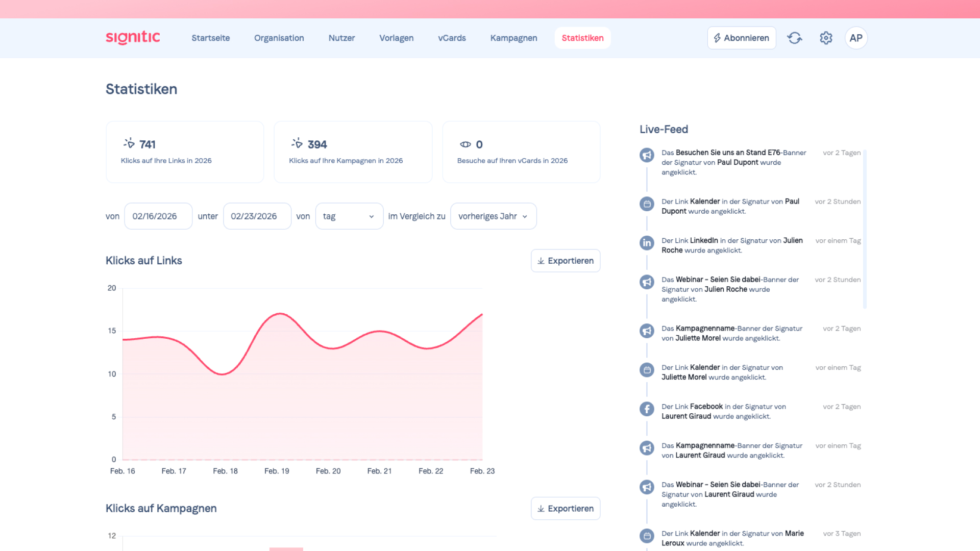Open settings via gear icon
The height and width of the screenshot is (551, 980).
point(826,38)
